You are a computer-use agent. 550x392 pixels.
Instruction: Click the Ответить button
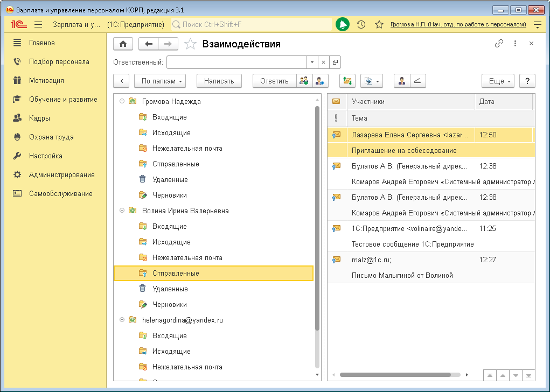pos(274,81)
